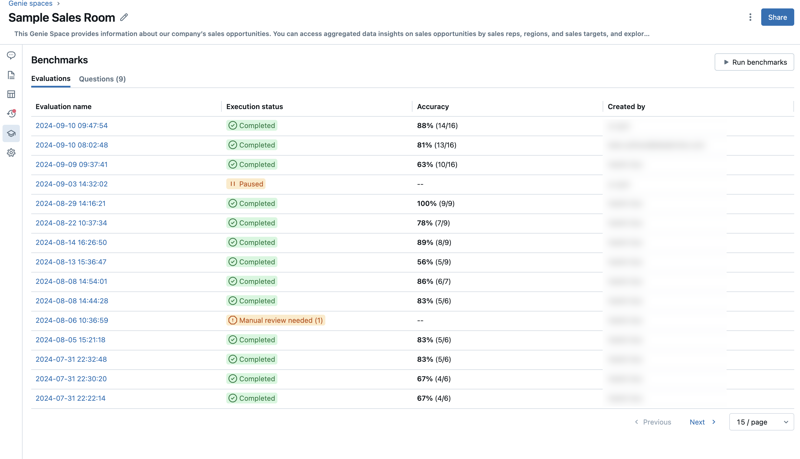Open evaluation 2024-09-10 09:47:54
Viewport: 800px width, 459px height.
[71, 126]
